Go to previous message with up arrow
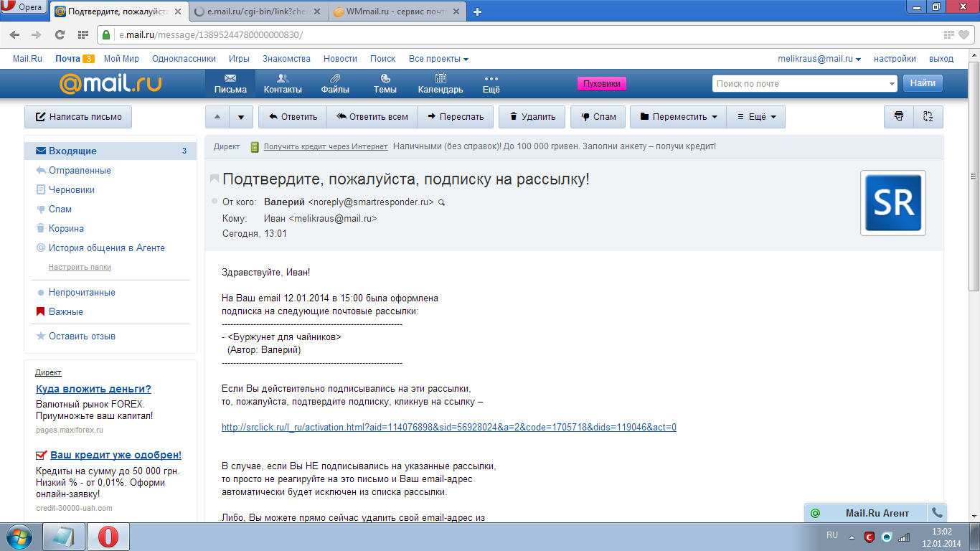This screenshot has width=980, height=551. point(217,117)
